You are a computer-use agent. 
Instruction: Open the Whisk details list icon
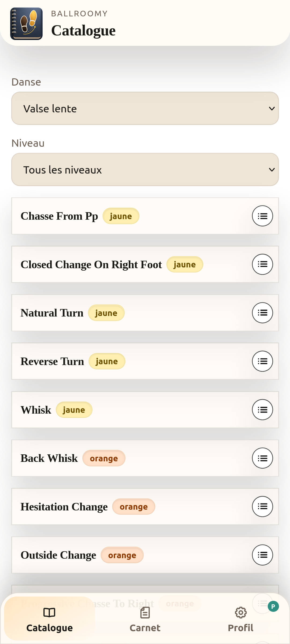[262, 410]
